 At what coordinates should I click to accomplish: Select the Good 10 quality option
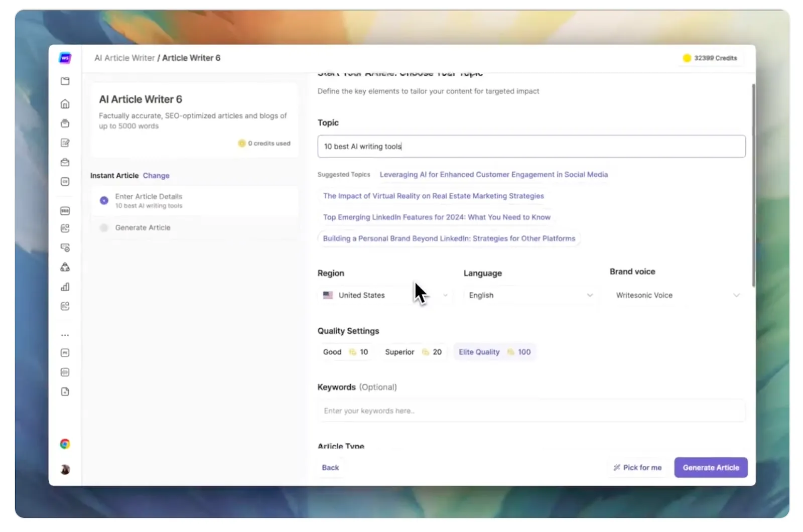click(x=345, y=352)
